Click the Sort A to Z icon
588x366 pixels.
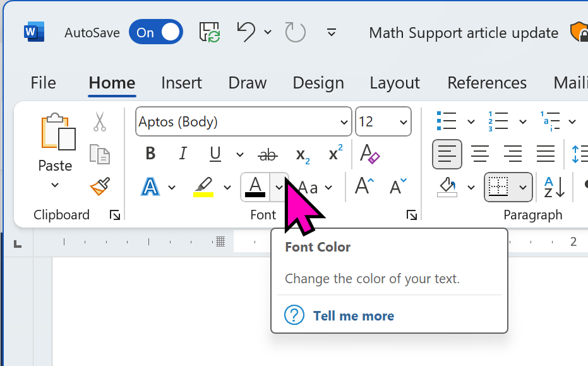555,187
